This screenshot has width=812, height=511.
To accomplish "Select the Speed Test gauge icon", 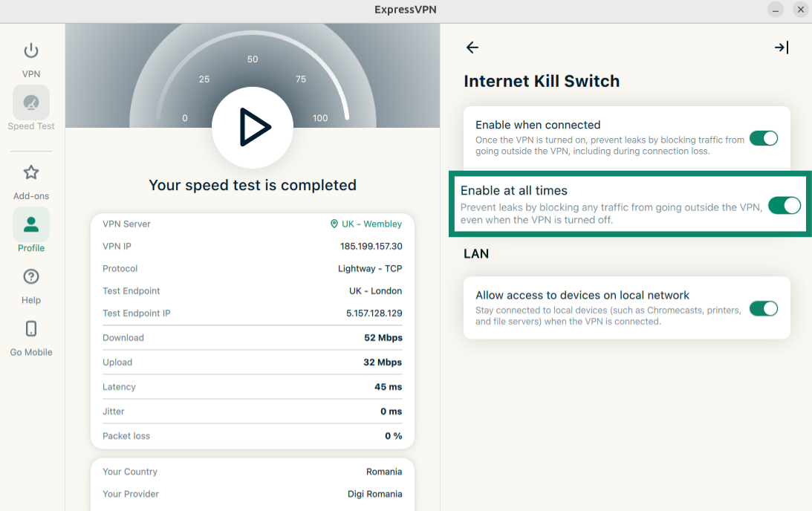I will coord(31,103).
